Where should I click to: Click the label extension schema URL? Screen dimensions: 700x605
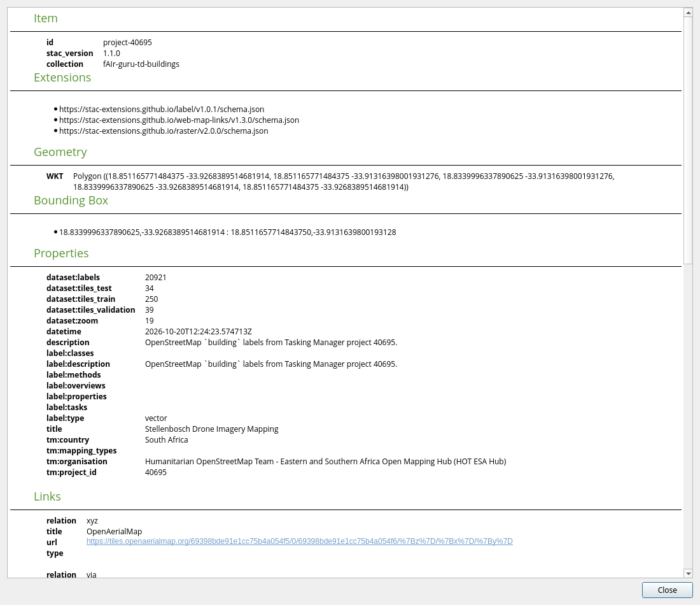pyautogui.click(x=162, y=110)
